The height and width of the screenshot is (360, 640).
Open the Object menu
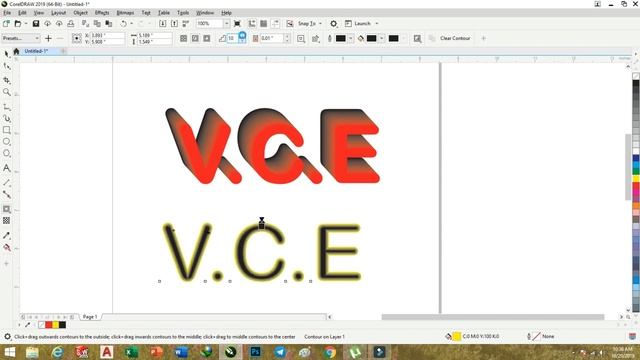80,13
